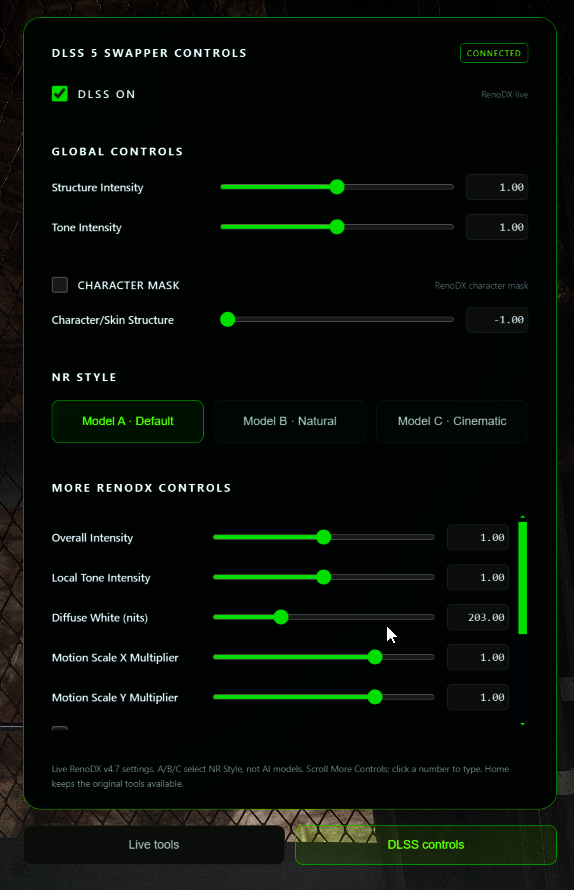The height and width of the screenshot is (890, 574).
Task: Enable the Character Mask checkbox
Action: (x=60, y=285)
